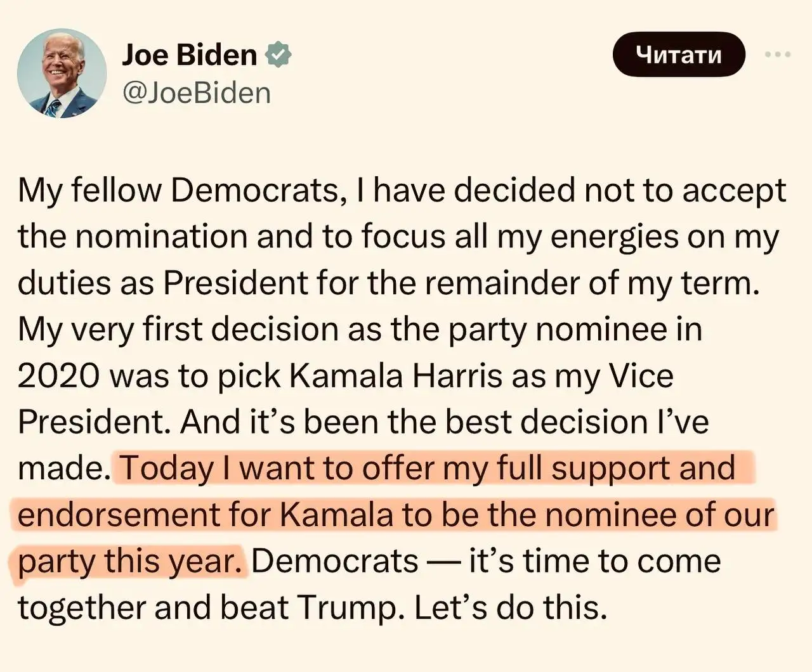812x672 pixels.
Task: Click the word "Vice" in the tweet
Action: coord(641,376)
